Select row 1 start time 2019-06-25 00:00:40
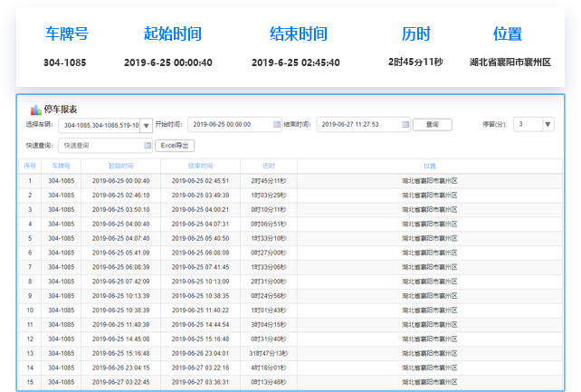 click(x=120, y=181)
